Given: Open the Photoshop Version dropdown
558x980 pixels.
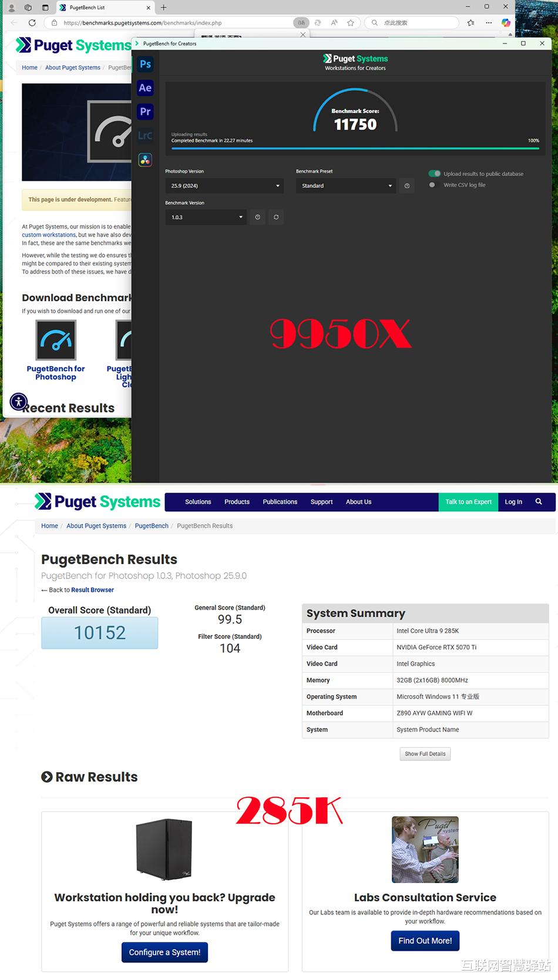Looking at the screenshot, I should pyautogui.click(x=224, y=186).
